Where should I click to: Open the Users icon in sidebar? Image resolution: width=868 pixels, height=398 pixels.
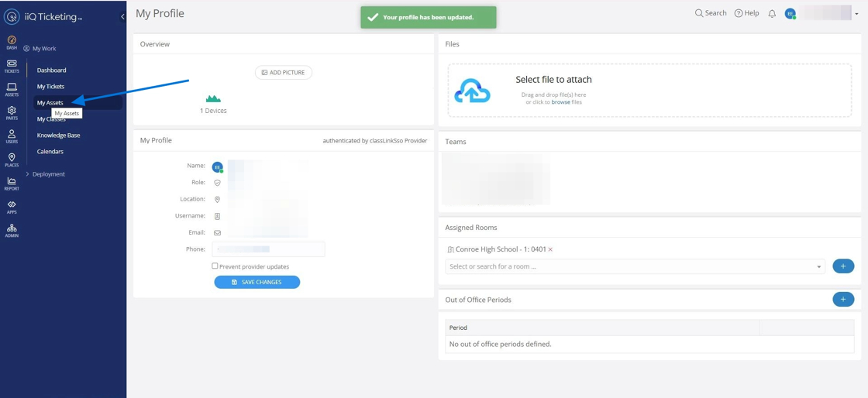(x=12, y=136)
